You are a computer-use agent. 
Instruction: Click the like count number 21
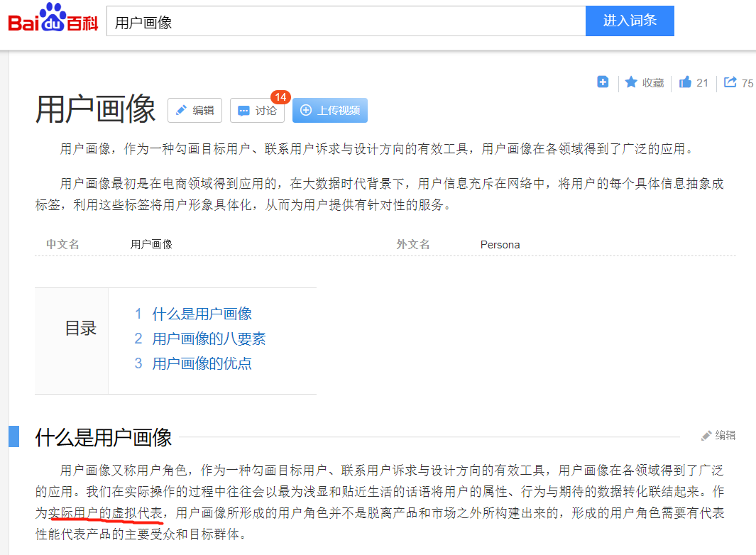click(704, 82)
